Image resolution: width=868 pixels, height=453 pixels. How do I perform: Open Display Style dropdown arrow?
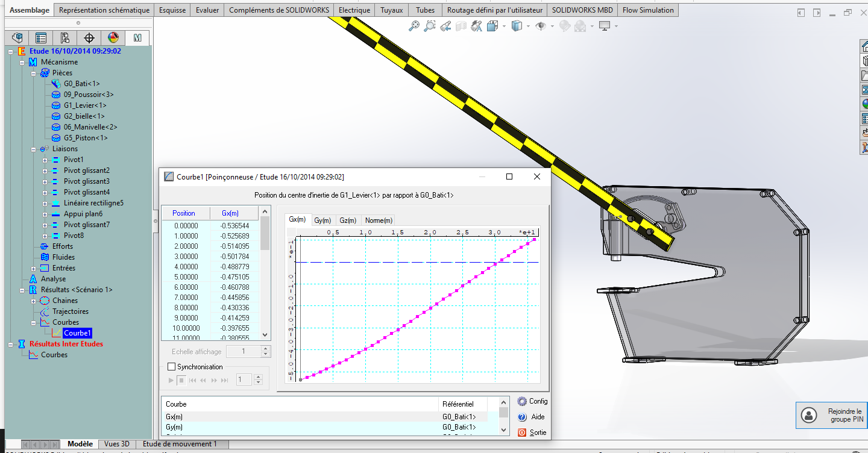(528, 26)
